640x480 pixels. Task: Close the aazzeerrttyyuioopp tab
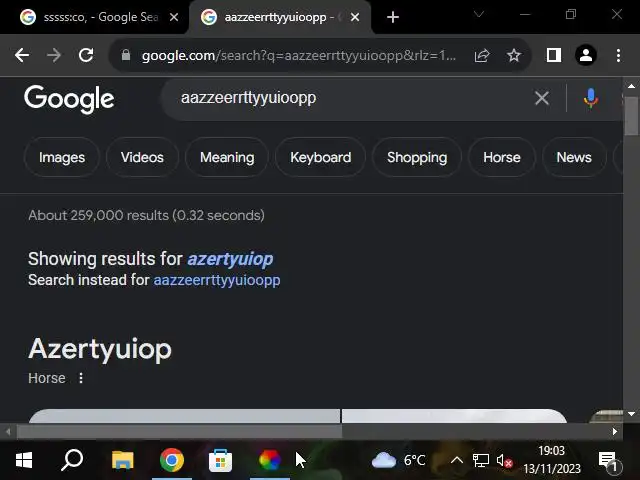pos(355,17)
